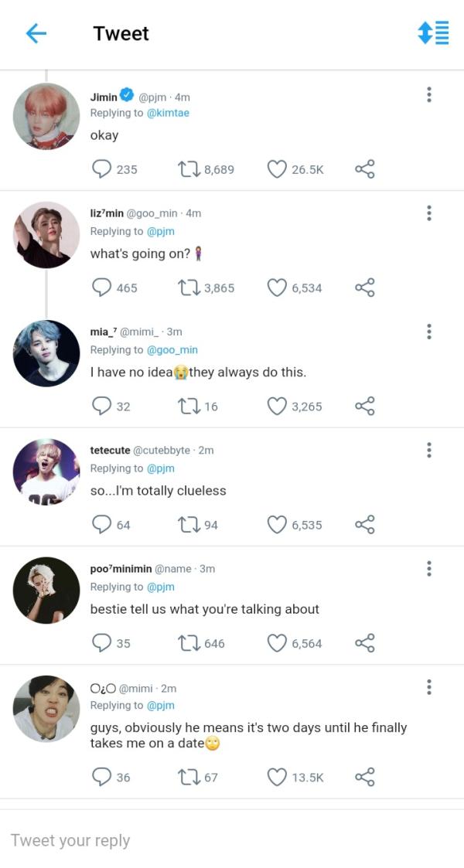464x868 pixels.
Task: Reply to poo⁷minimin's "bestie" tweet
Action: (102, 643)
